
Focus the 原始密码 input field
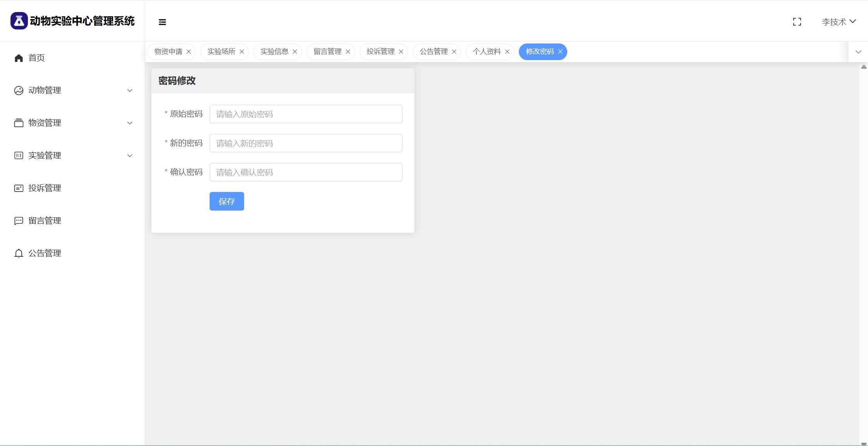click(306, 114)
